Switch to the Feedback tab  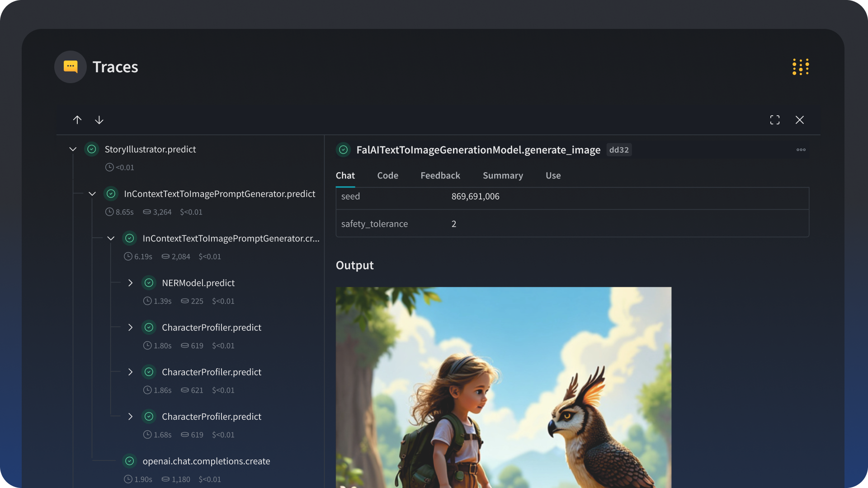tap(440, 176)
